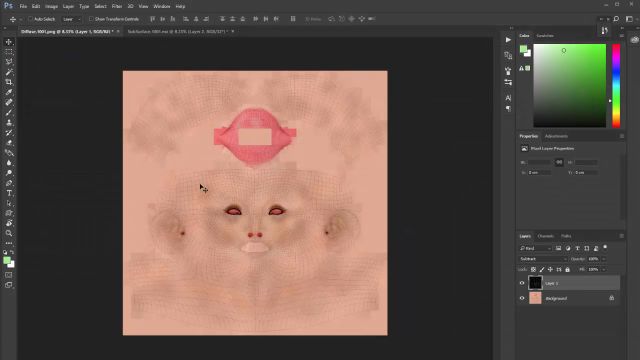Open the Character panel icon
This screenshot has width=640, height=360.
pyautogui.click(x=508, y=98)
